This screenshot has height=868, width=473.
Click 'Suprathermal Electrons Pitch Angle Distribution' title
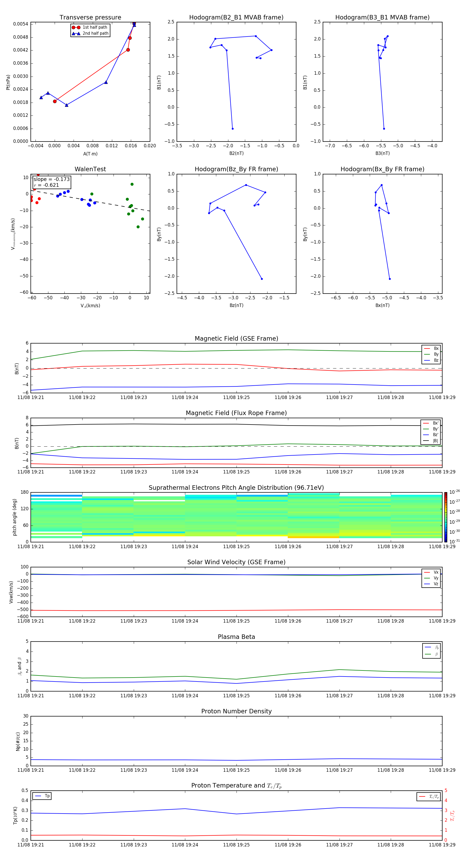pos(236,488)
